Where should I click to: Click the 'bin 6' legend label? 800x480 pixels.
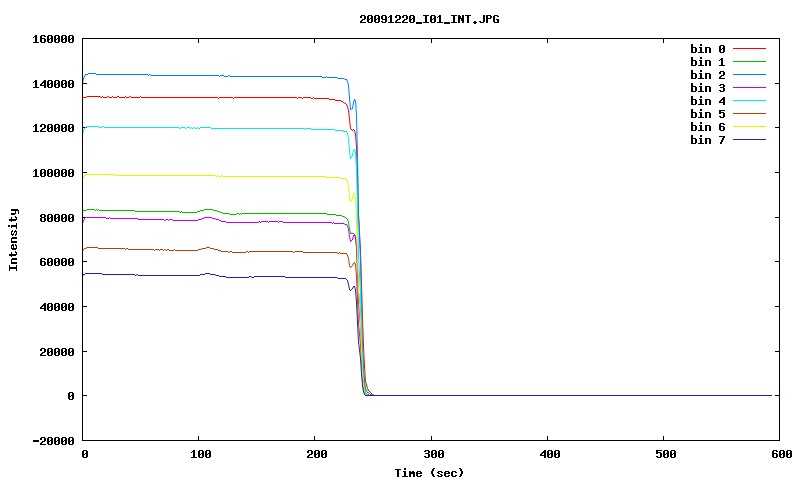(708, 127)
